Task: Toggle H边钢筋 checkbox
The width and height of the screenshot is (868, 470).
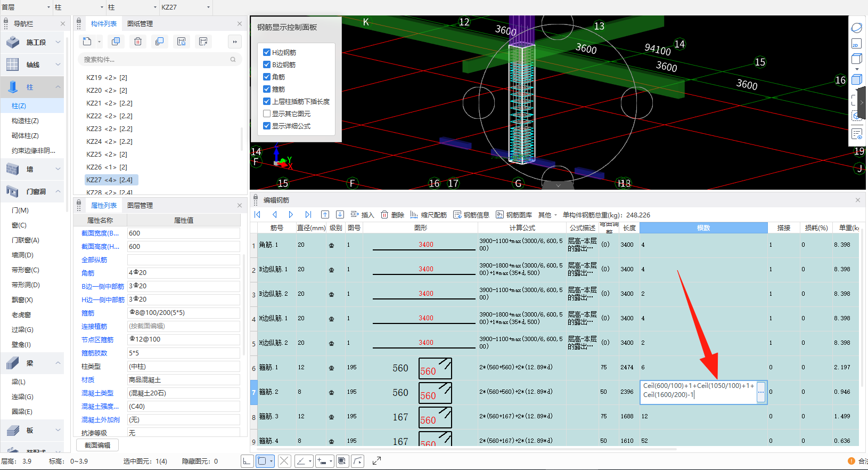Action: point(267,52)
